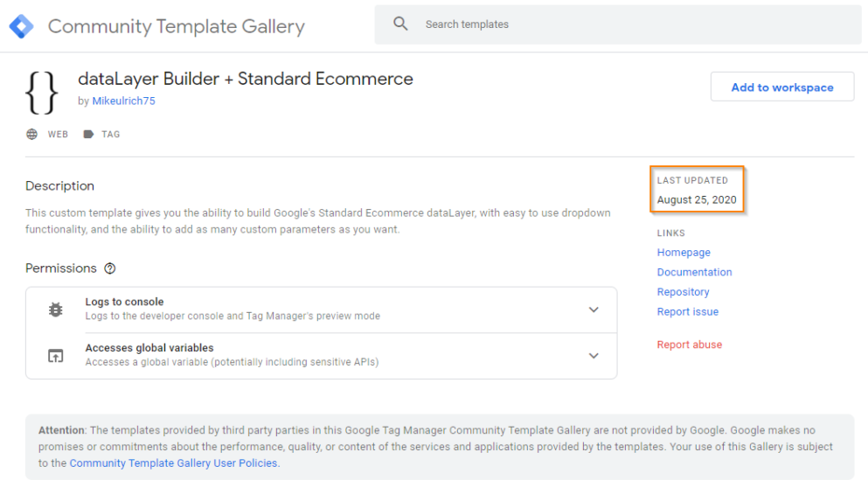The image size is (868, 487).
Task: Open Community Template Gallery User Policies link
Action: (173, 463)
